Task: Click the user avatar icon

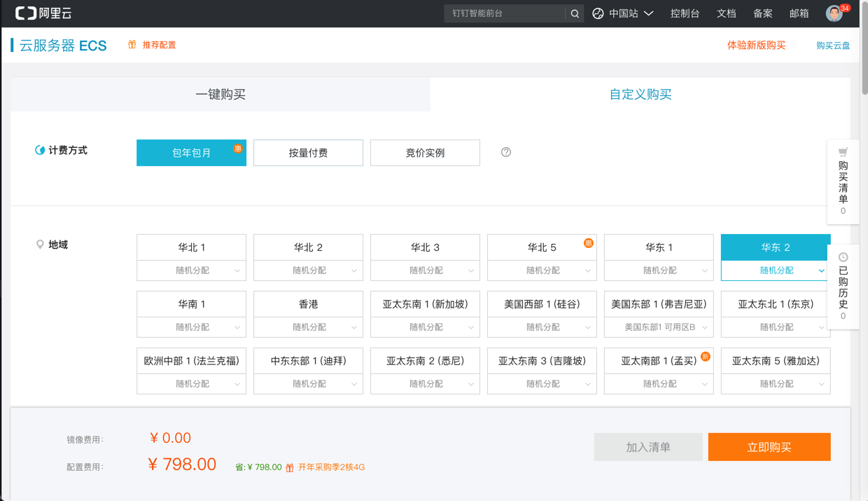Action: tap(834, 13)
